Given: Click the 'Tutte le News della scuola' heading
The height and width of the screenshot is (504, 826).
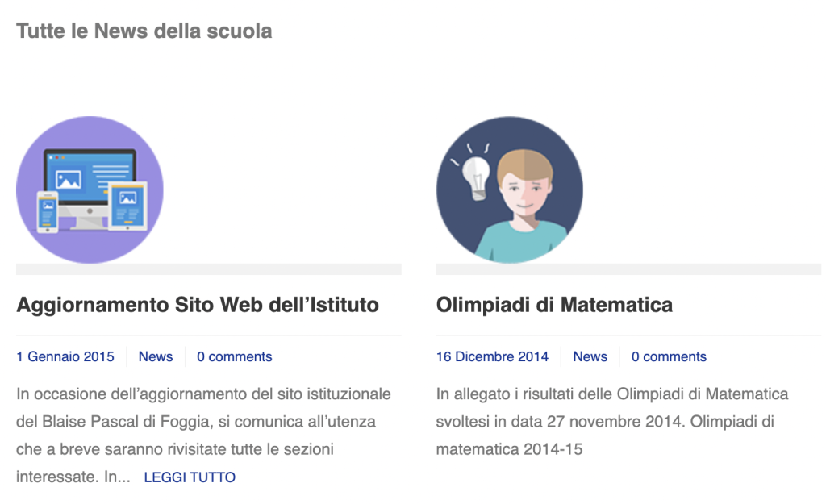Looking at the screenshot, I should [144, 31].
